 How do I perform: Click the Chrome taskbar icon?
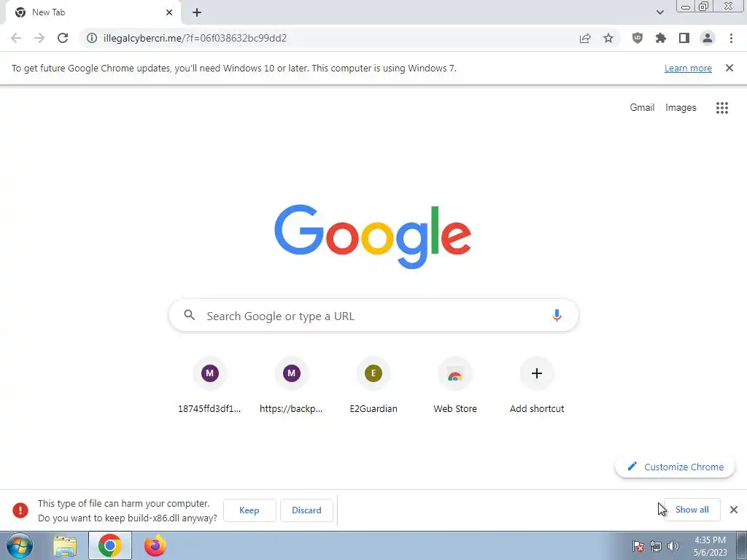click(x=110, y=545)
